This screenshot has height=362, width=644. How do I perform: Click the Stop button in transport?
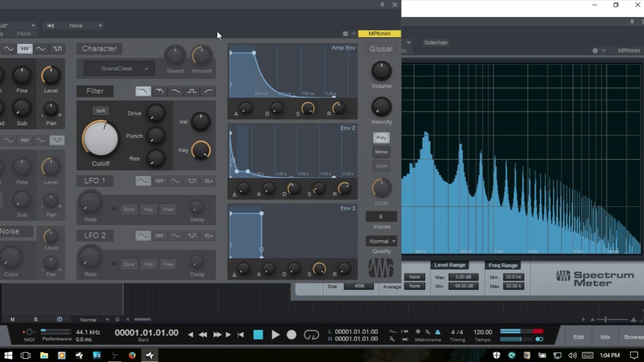pos(258,335)
